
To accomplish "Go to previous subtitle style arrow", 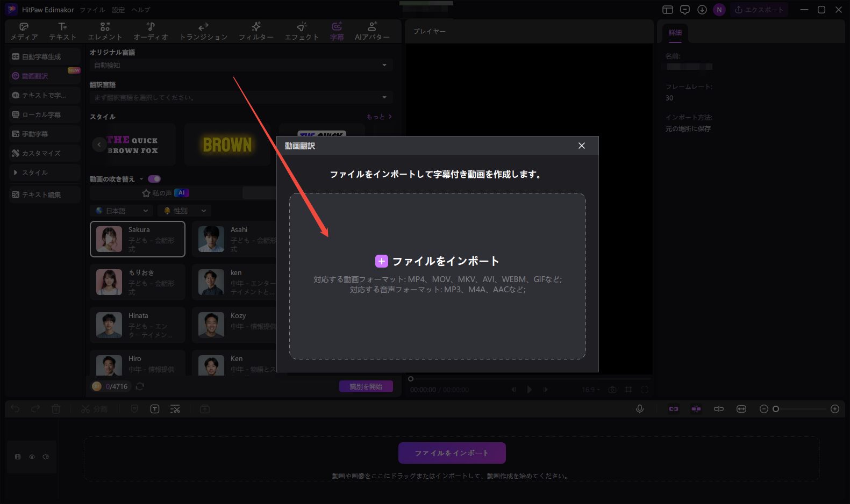I will [99, 145].
